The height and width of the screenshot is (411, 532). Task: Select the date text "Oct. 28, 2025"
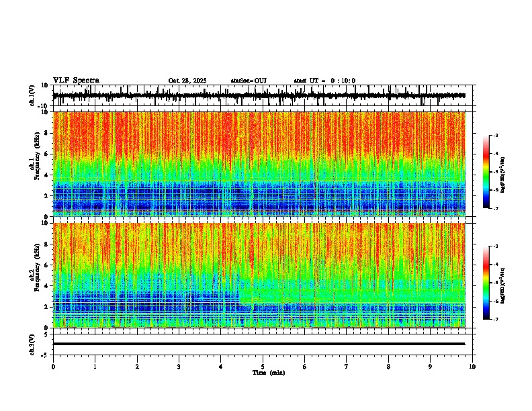[187, 81]
